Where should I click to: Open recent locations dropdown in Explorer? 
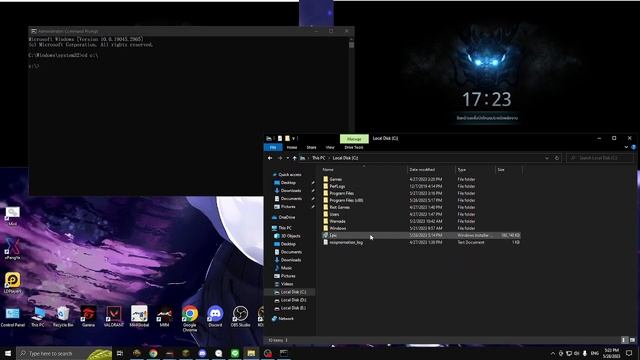(x=287, y=158)
